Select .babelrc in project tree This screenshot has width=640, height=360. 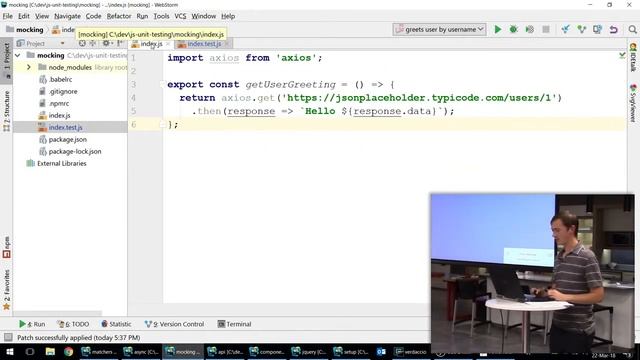(60, 80)
